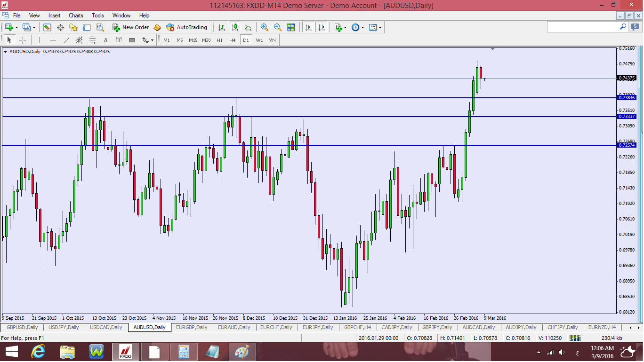Open the File menu

coord(17,16)
